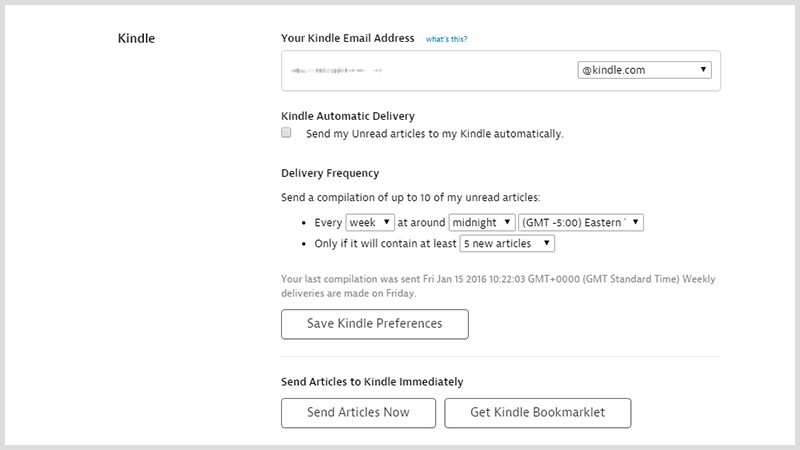Click "Send Articles to Kindle Immediately" heading
The image size is (800, 450).
[x=372, y=382]
